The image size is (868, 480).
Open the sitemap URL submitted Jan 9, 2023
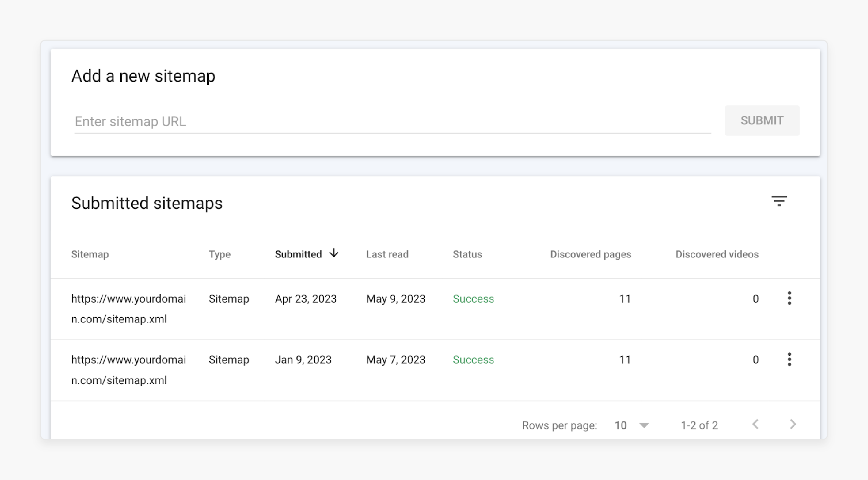coord(128,370)
